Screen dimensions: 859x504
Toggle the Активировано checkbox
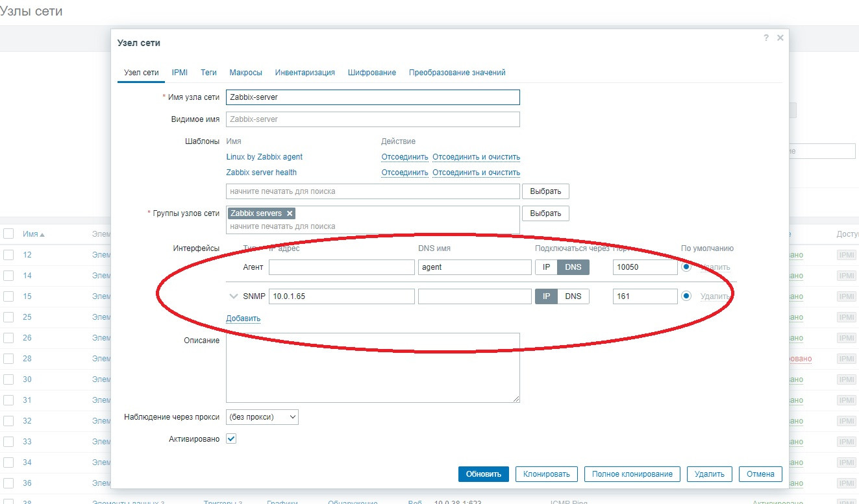[231, 439]
